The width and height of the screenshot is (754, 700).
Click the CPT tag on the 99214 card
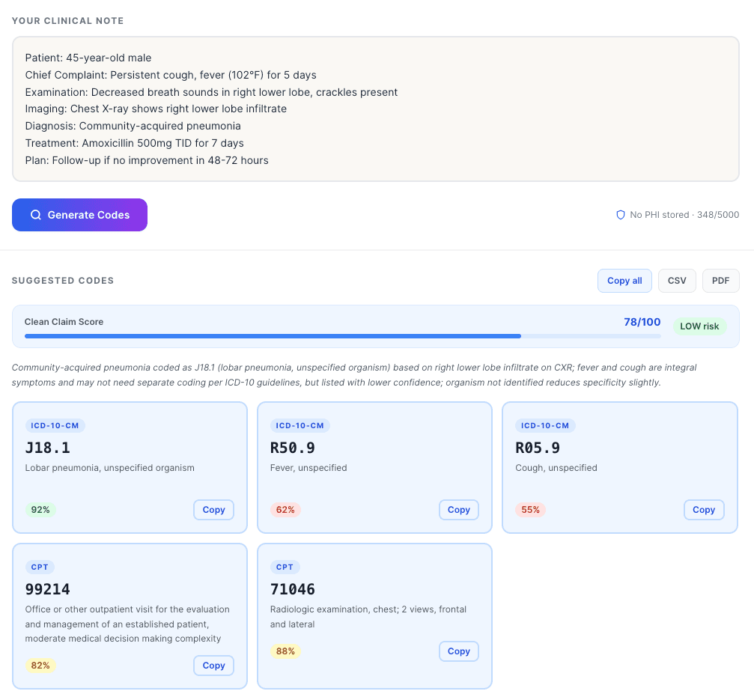pyautogui.click(x=40, y=567)
